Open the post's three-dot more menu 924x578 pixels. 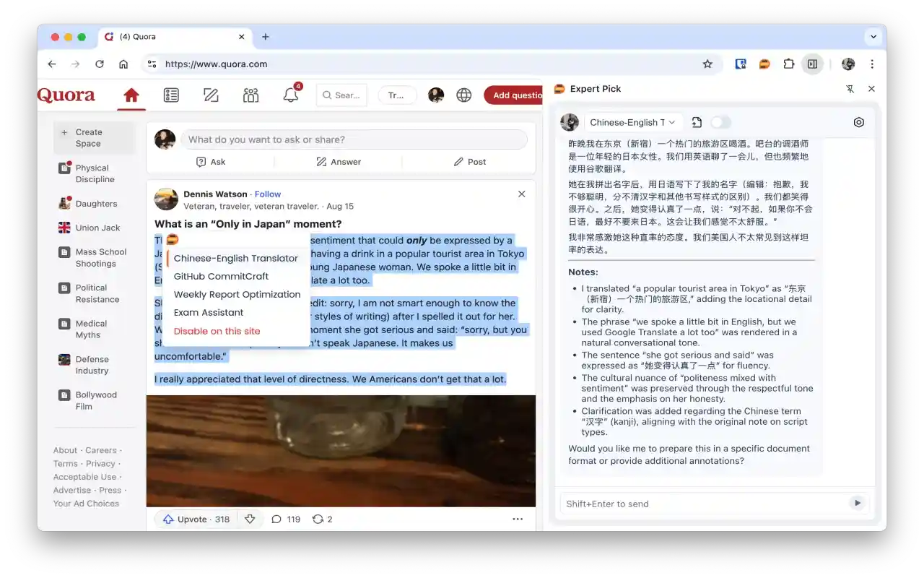[518, 519]
